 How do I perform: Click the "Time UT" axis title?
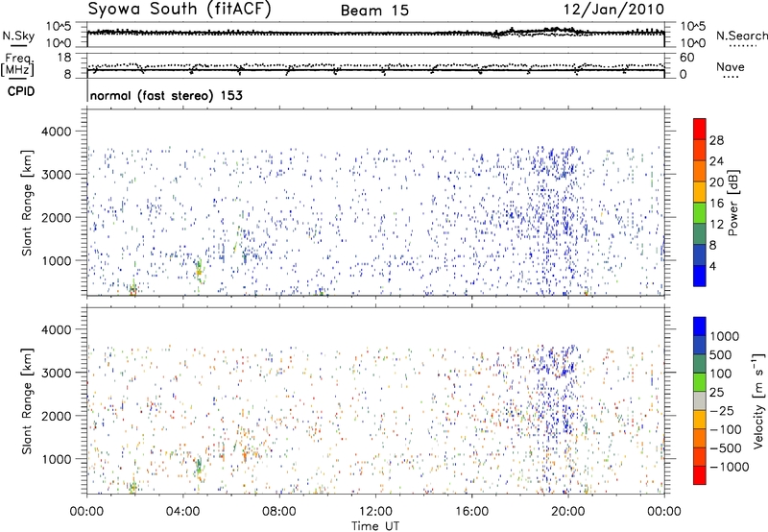[375, 526]
